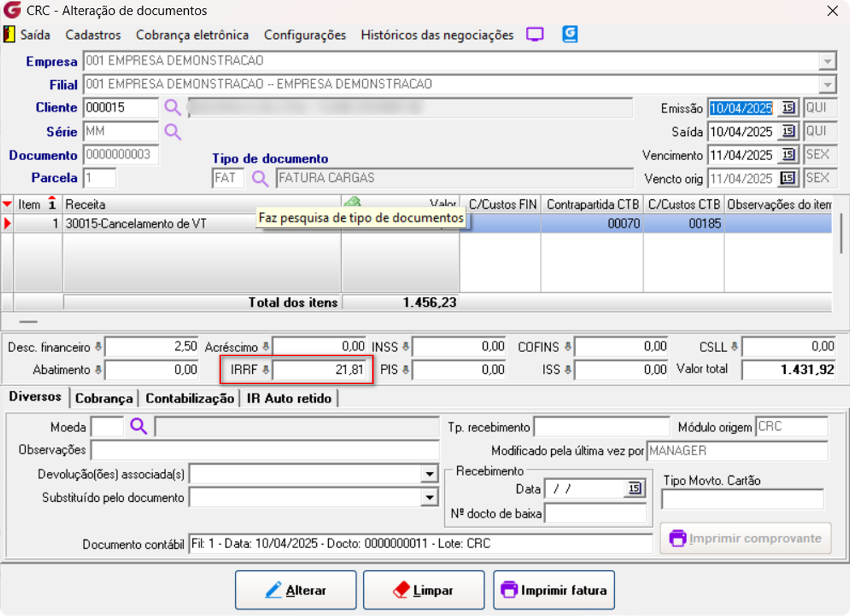The image size is (850, 616).
Task: Open the purple monitor icon in menu bar
Action: (535, 35)
